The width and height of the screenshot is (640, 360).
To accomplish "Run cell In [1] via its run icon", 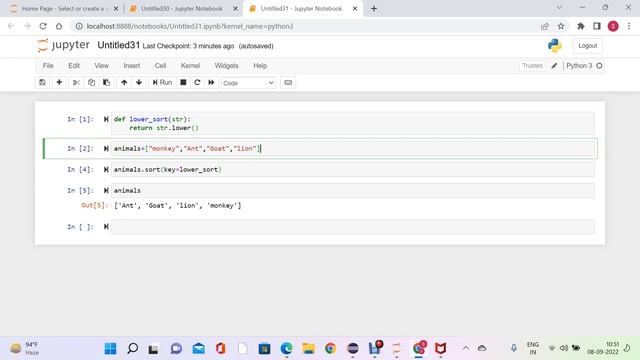I will (106, 119).
